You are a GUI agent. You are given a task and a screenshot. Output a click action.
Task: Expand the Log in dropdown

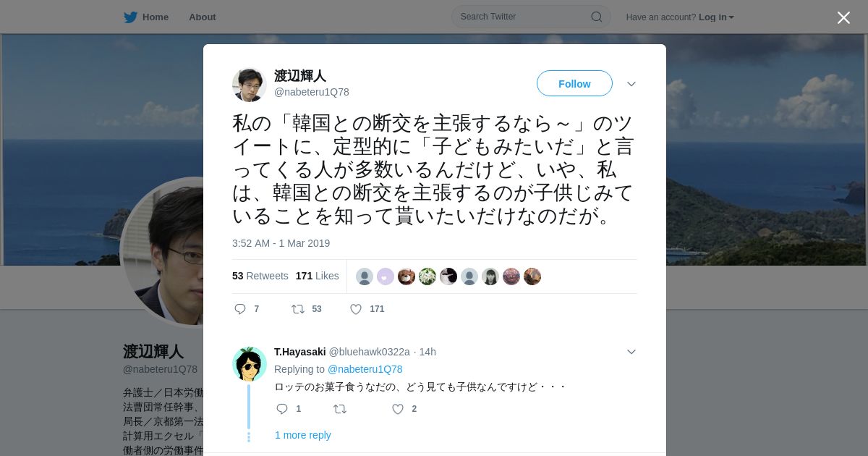tap(716, 17)
